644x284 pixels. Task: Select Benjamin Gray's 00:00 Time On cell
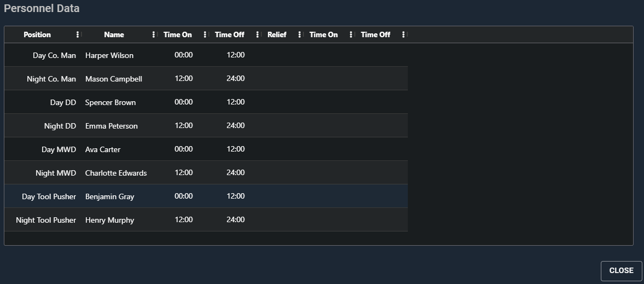[184, 196]
